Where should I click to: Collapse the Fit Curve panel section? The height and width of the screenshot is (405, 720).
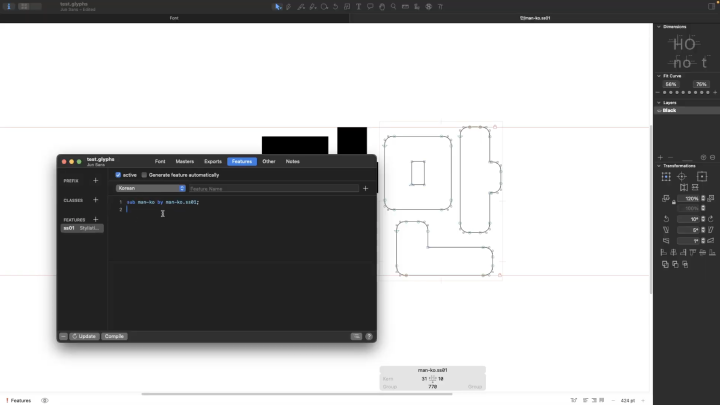(659, 76)
